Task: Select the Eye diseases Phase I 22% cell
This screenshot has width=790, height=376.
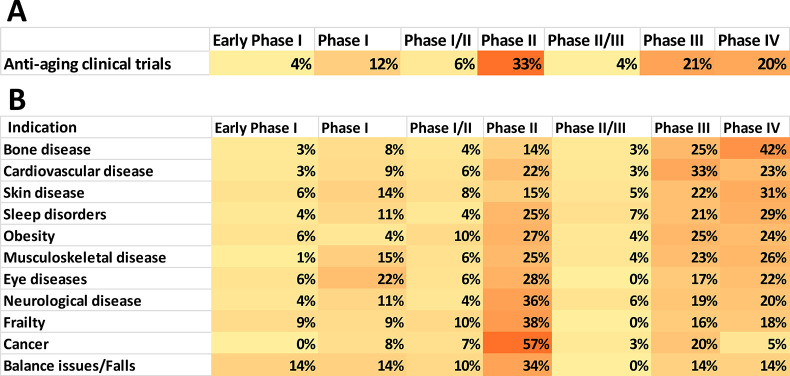Action: click(362, 279)
